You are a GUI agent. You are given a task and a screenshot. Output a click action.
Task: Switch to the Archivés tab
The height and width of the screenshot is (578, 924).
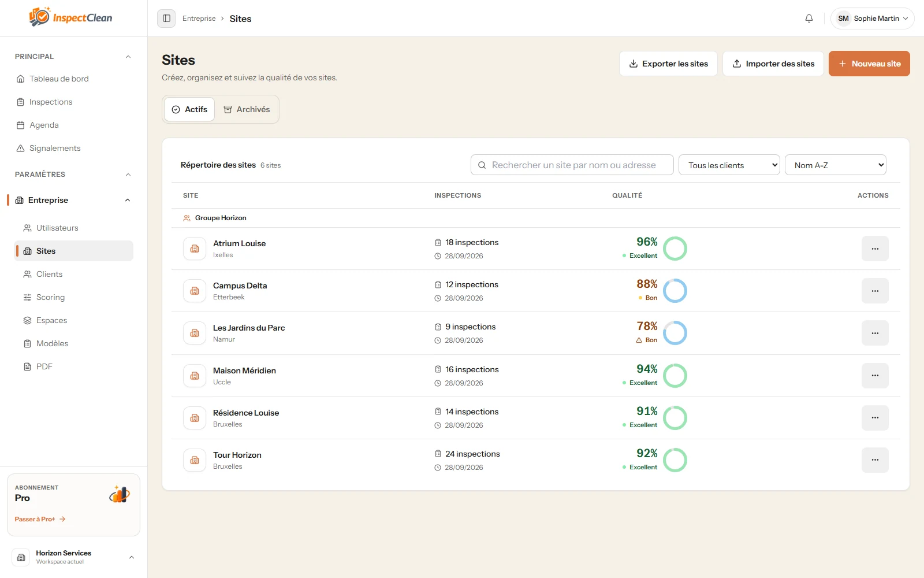[x=247, y=109]
